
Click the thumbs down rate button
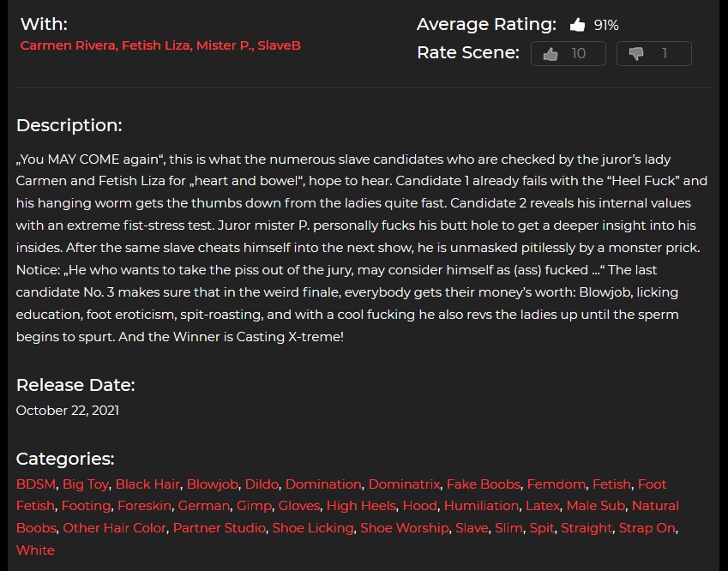coord(653,53)
